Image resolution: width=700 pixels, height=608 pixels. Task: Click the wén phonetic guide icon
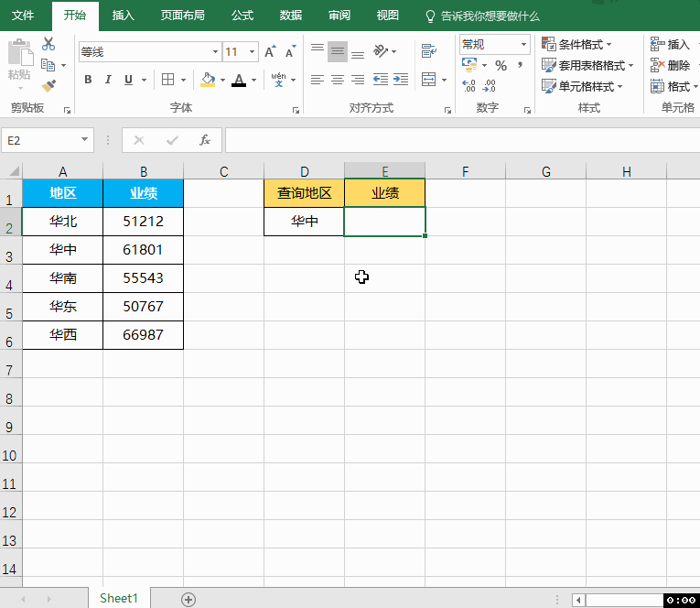click(278, 80)
